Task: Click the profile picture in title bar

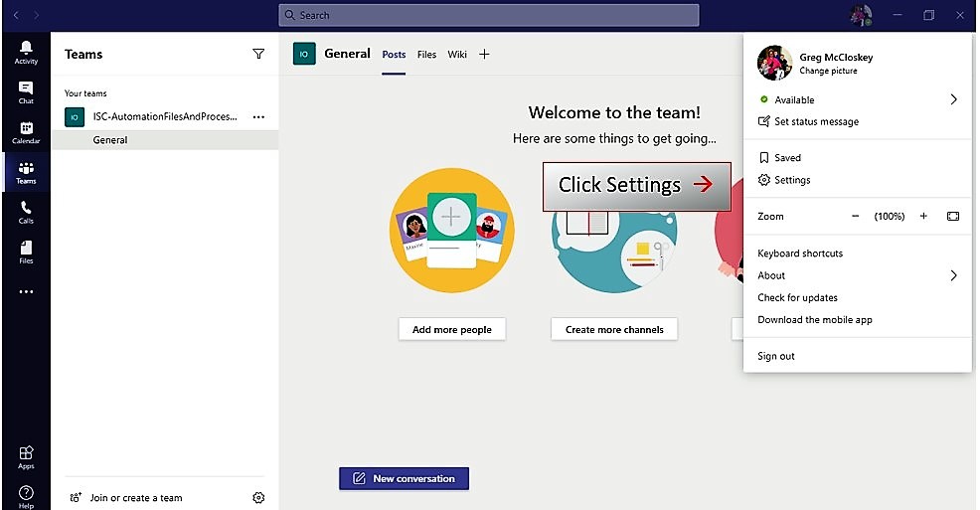Action: [861, 15]
